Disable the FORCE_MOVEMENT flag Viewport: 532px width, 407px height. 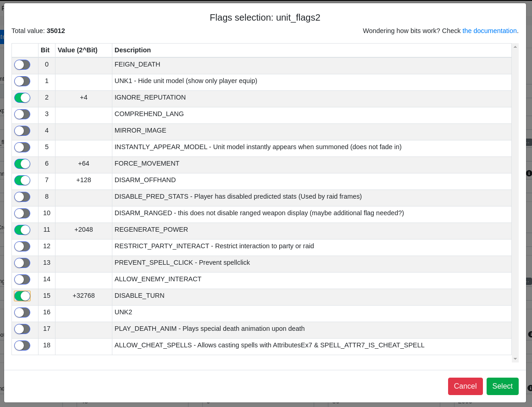pos(22,164)
